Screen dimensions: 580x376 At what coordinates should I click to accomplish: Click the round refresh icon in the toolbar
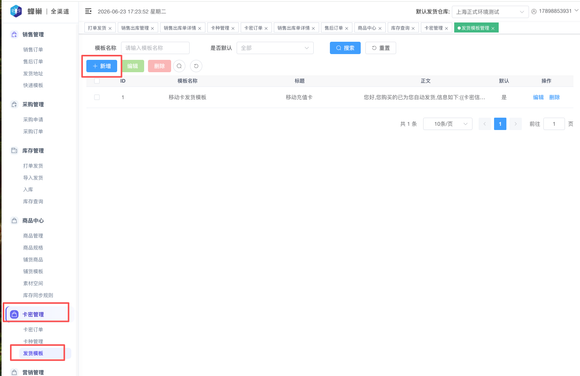click(196, 66)
